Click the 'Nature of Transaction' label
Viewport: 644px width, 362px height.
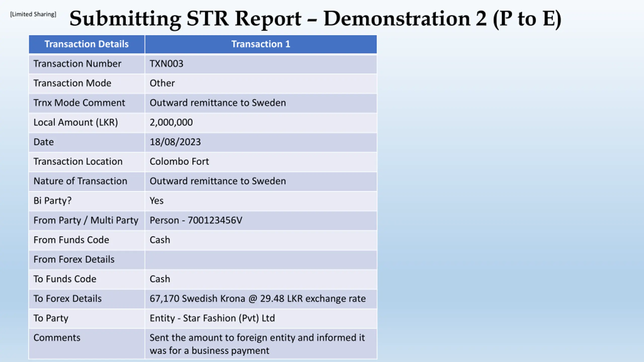[x=80, y=181]
